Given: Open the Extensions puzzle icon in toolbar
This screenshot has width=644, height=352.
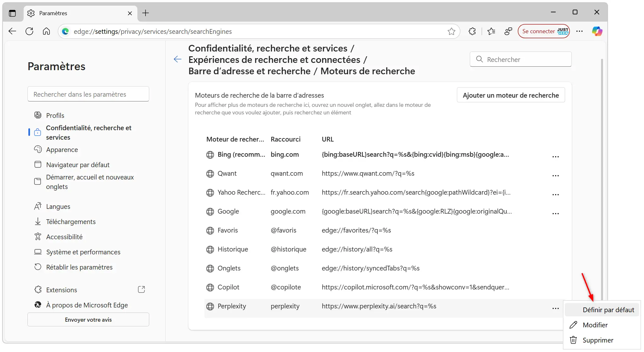Looking at the screenshot, I should 472,31.
